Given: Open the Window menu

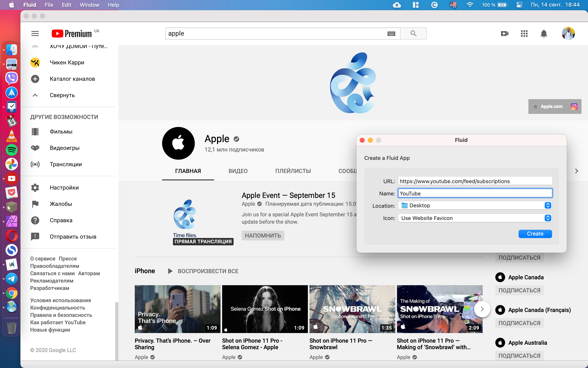Looking at the screenshot, I should tap(89, 5).
